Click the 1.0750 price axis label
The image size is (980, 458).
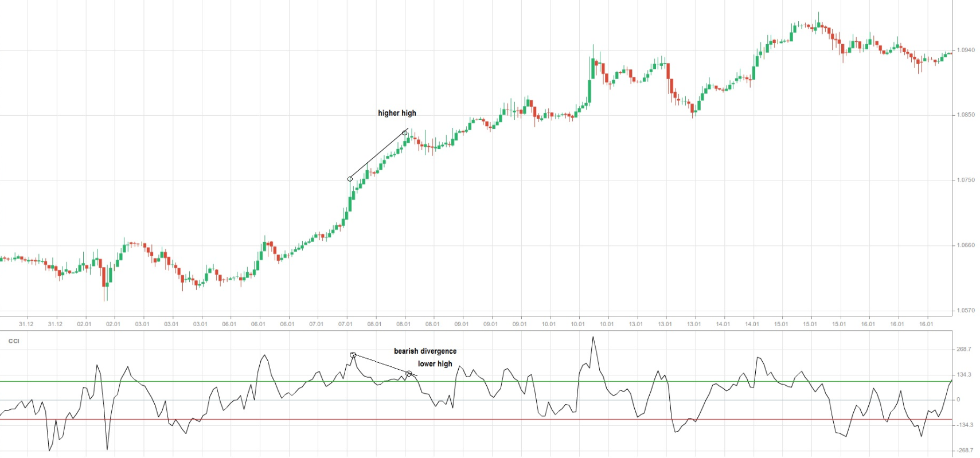point(965,180)
